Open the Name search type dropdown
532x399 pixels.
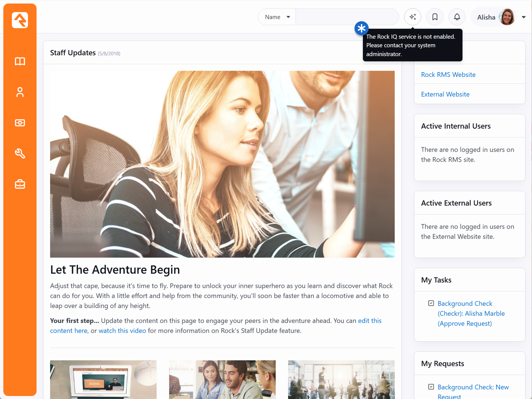pos(277,17)
